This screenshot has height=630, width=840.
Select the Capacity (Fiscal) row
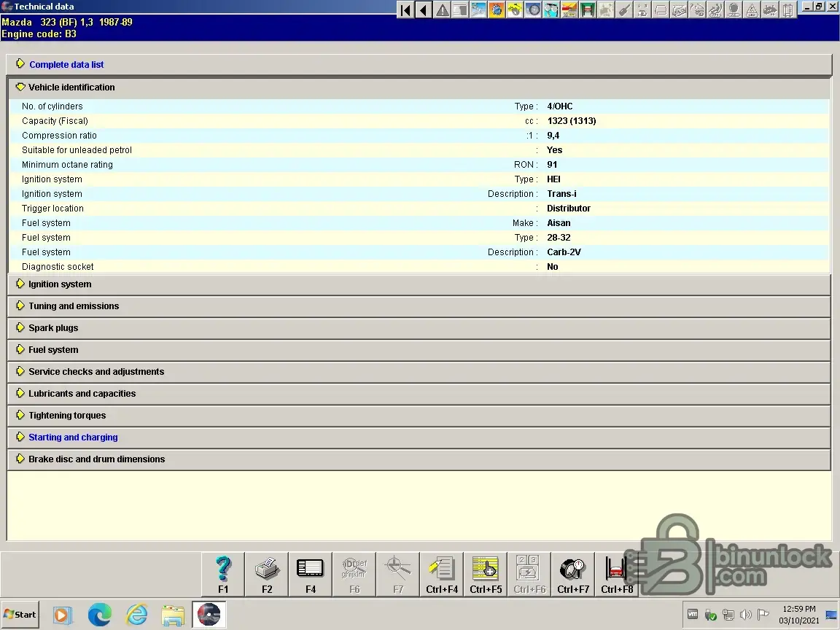[x=419, y=121]
